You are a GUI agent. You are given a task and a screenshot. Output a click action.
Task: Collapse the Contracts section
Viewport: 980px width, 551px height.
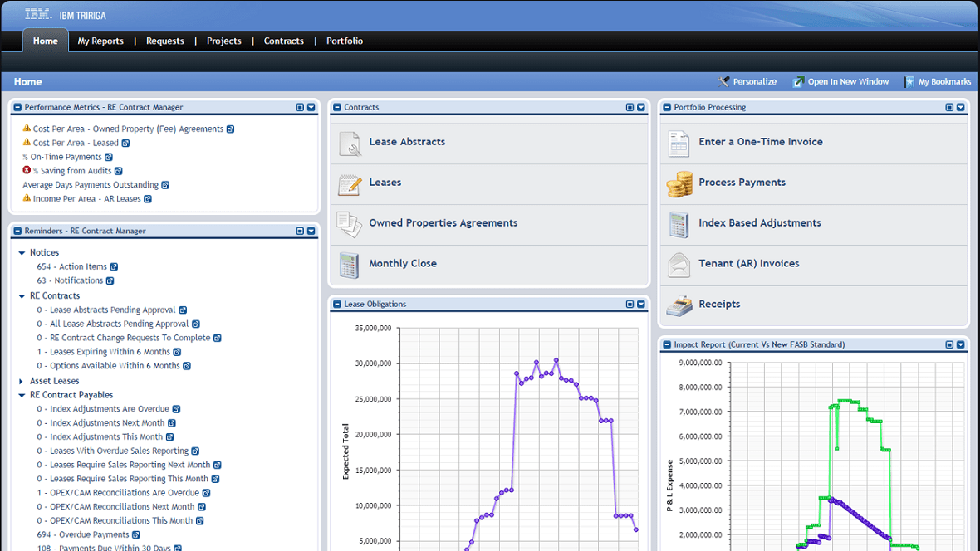click(337, 107)
